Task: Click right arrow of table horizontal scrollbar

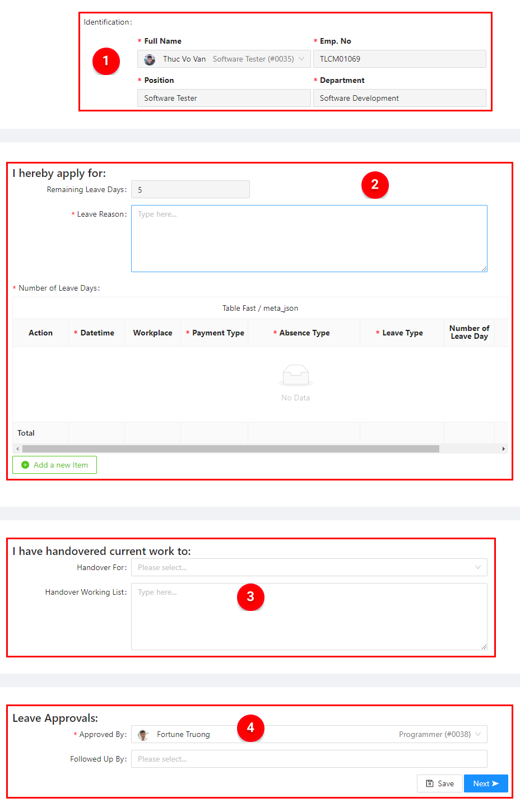Action: [x=503, y=449]
